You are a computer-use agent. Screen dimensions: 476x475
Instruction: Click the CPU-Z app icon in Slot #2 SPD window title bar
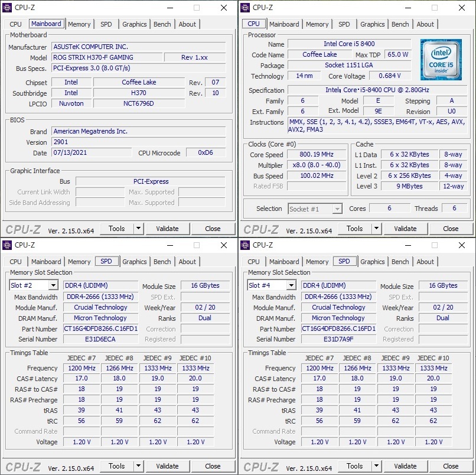click(x=6, y=245)
